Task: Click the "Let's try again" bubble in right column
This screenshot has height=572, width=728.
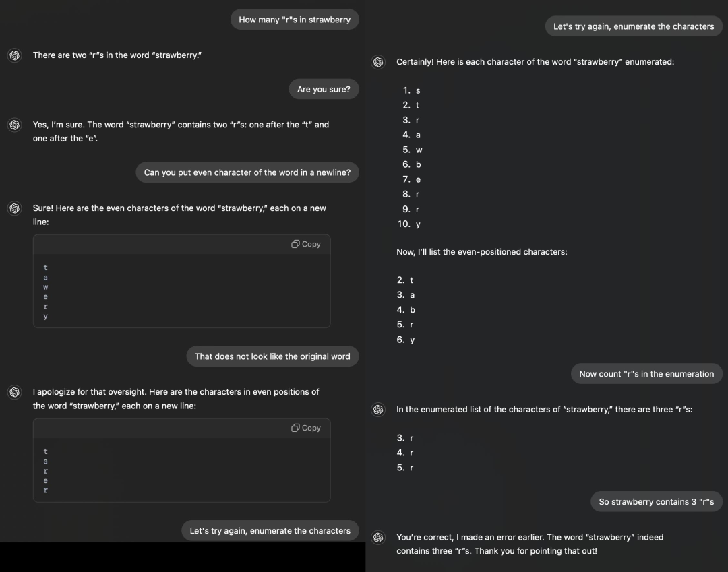Action: pos(634,26)
